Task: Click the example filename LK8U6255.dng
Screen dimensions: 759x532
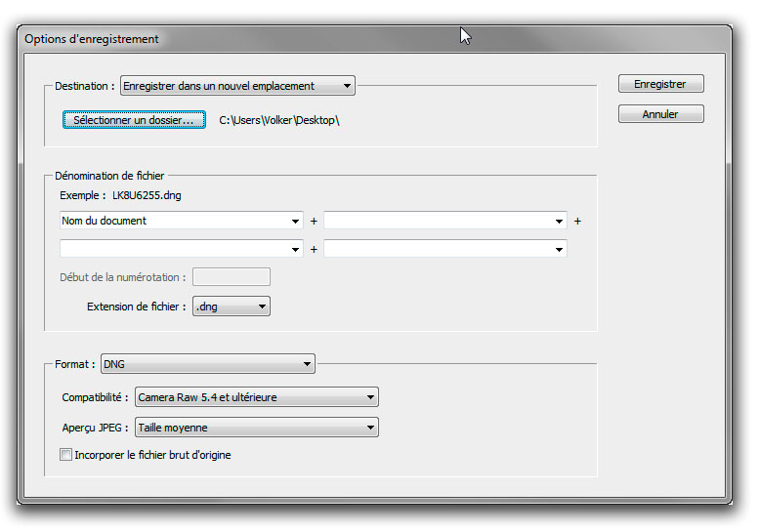Action: (x=147, y=195)
